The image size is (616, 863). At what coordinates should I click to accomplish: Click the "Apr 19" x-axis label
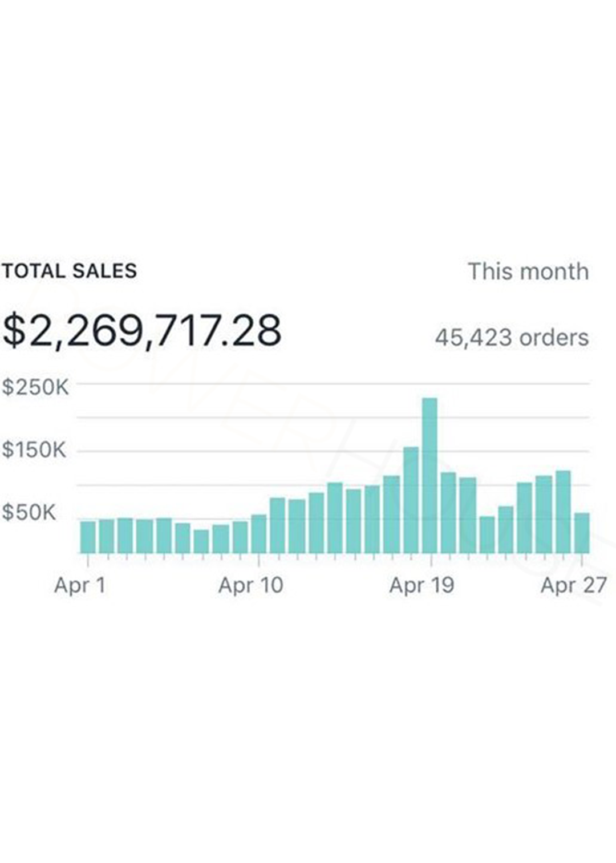(422, 586)
